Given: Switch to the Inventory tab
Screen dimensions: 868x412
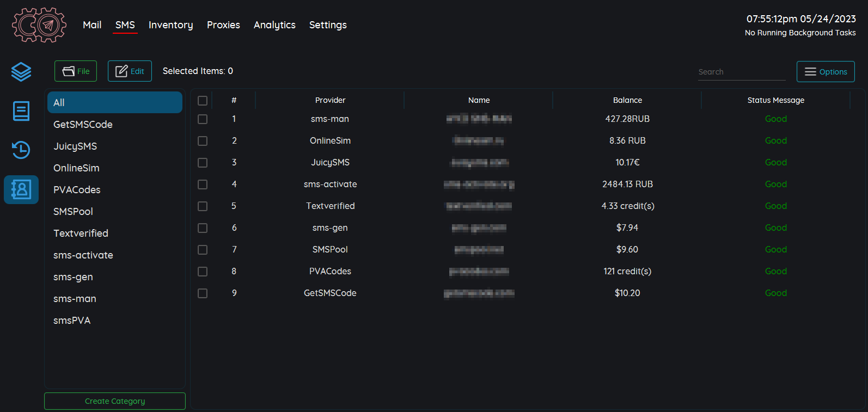Looking at the screenshot, I should point(171,25).
